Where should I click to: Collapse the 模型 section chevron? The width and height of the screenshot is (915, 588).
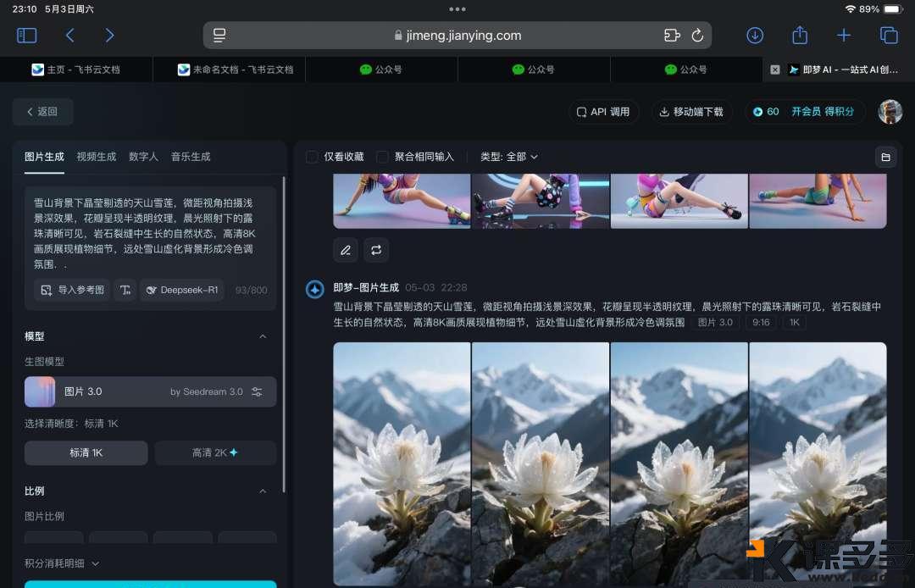coord(263,336)
